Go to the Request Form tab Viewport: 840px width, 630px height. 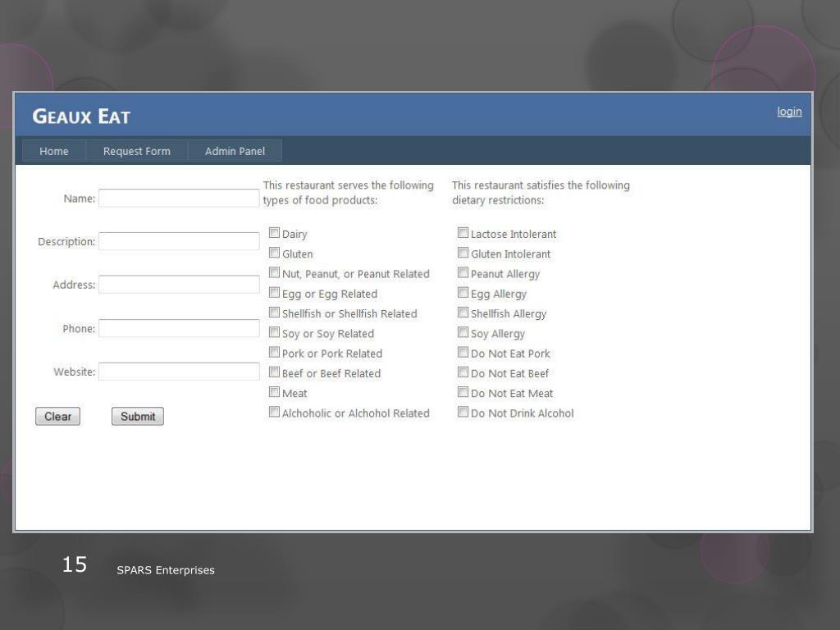(137, 151)
